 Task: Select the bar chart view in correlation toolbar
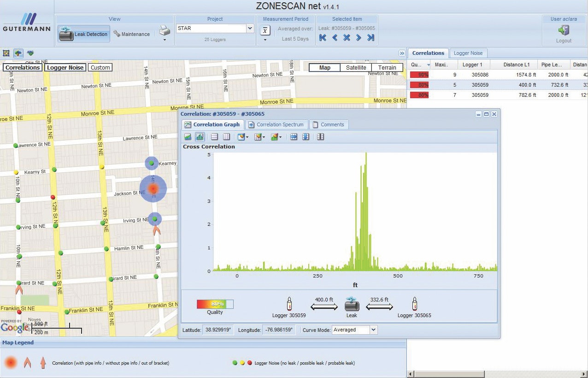(x=200, y=137)
